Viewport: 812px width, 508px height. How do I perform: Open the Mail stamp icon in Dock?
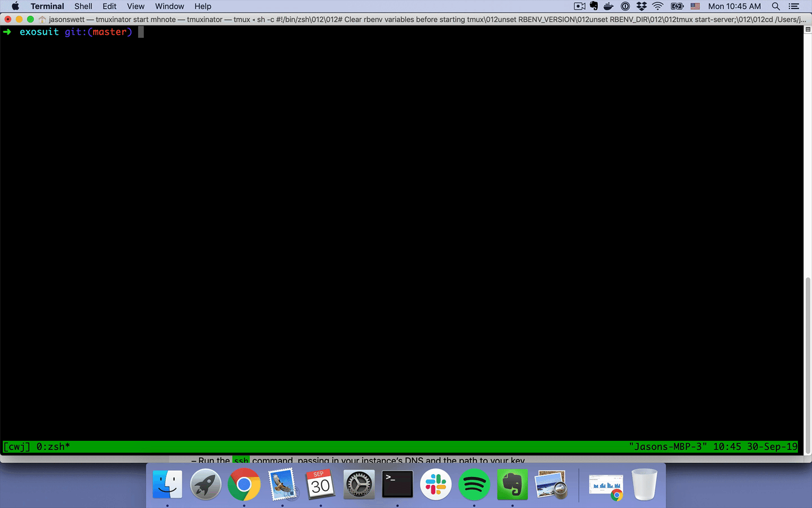[283, 484]
